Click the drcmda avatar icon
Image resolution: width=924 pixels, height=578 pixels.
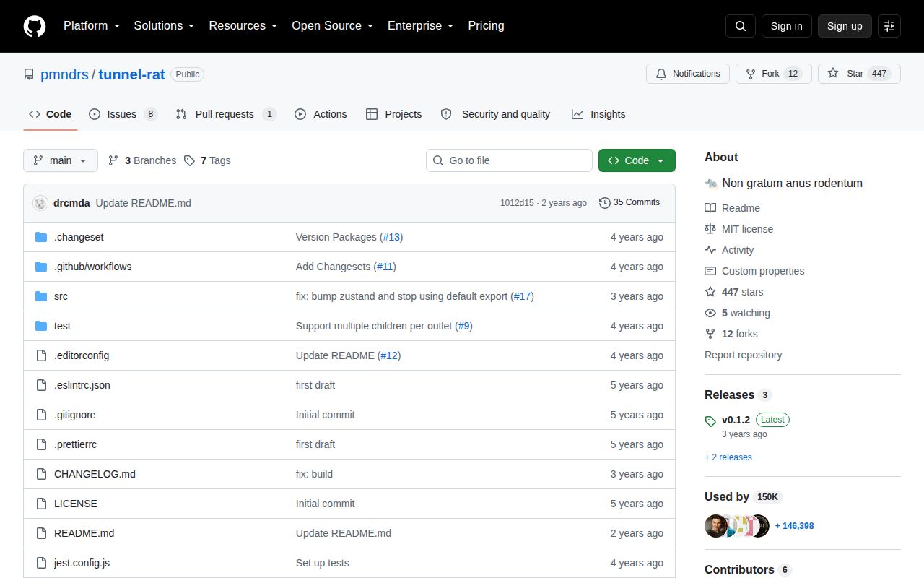click(x=40, y=203)
